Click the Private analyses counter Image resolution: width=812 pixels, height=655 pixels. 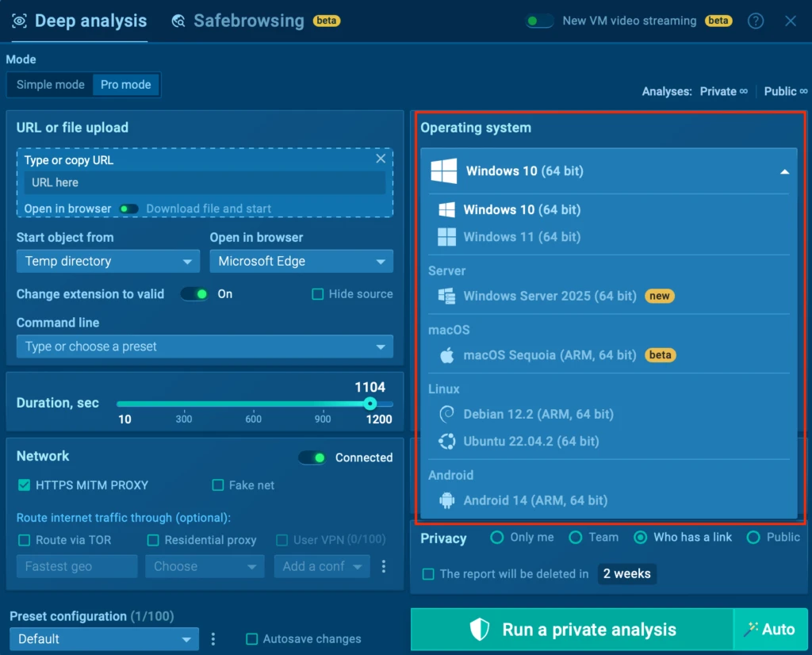(723, 91)
